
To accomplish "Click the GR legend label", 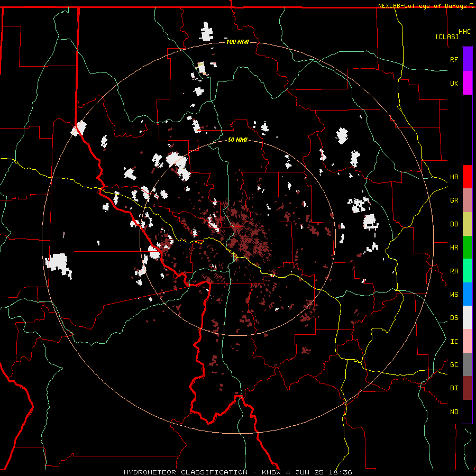I will [x=454, y=200].
